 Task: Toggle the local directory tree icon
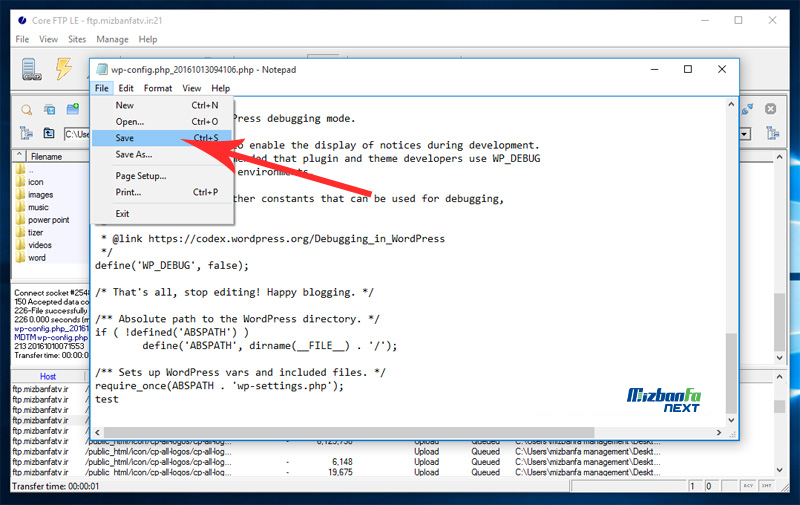[26, 134]
